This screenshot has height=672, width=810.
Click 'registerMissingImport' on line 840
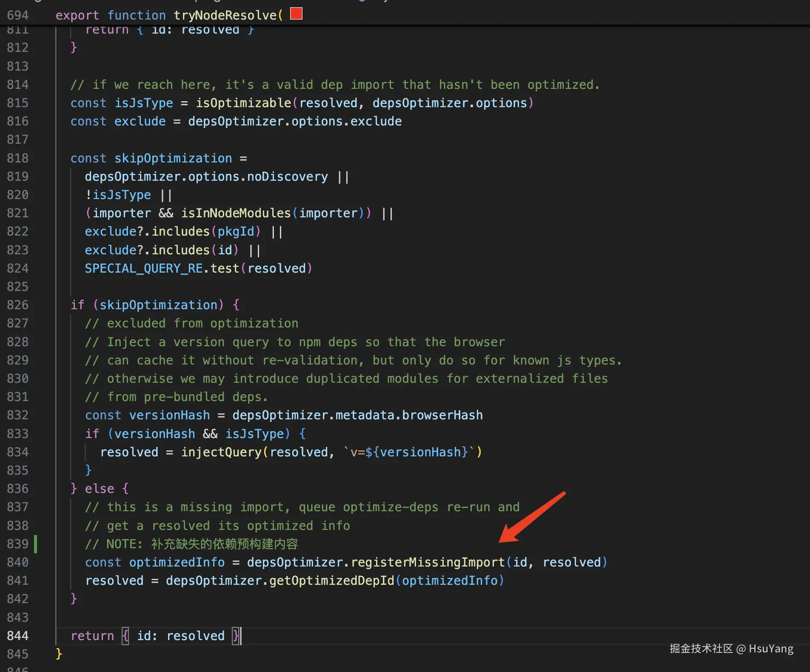[428, 562]
